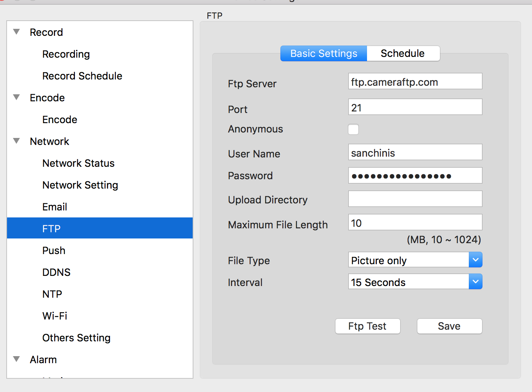Collapse the Network section triangle
The height and width of the screenshot is (392, 532).
pos(16,141)
